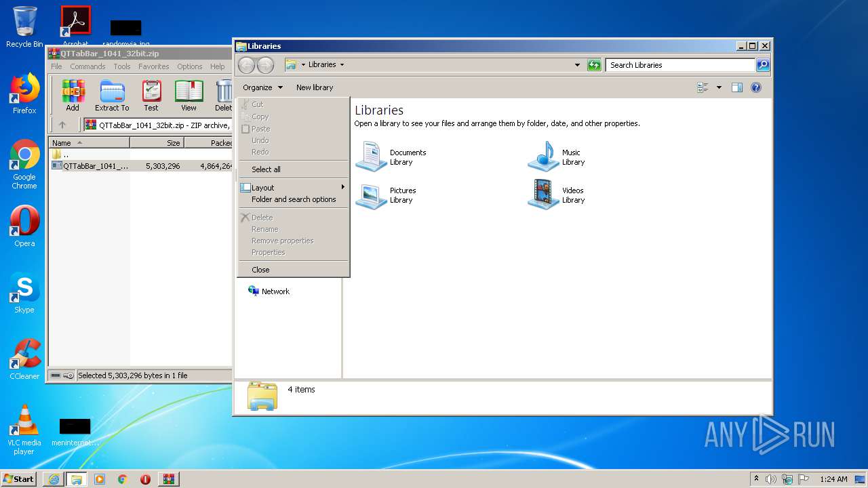The image size is (868, 488).
Task: Click the Chrome taskbar icon
Action: [x=123, y=479]
